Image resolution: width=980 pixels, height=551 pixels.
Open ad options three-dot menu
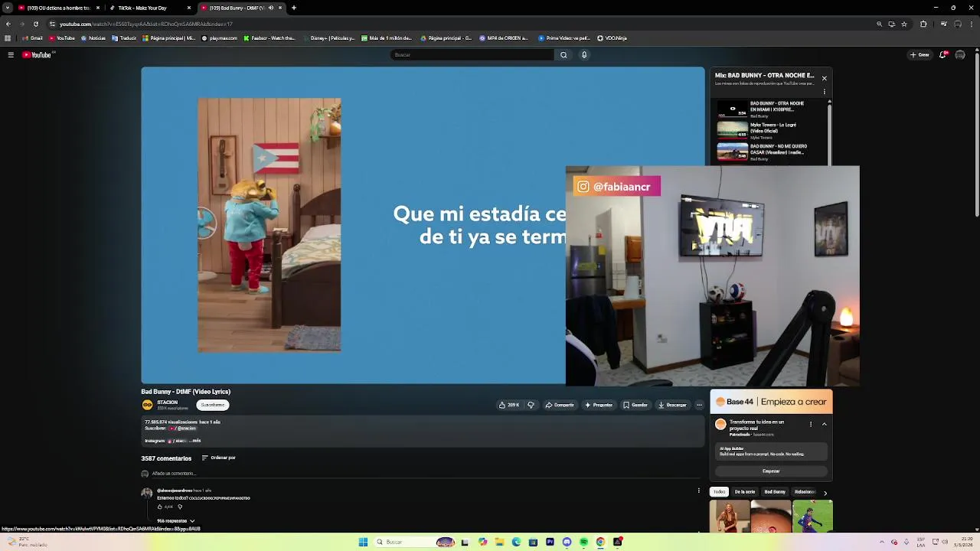click(811, 424)
